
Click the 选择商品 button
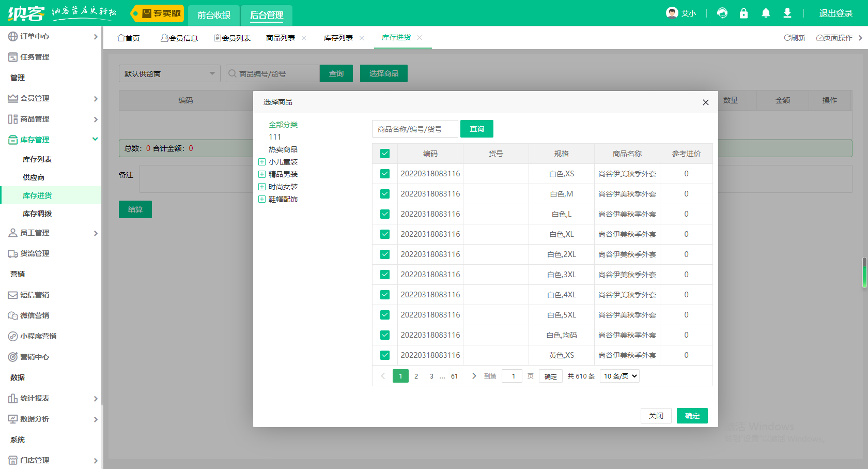click(x=384, y=73)
